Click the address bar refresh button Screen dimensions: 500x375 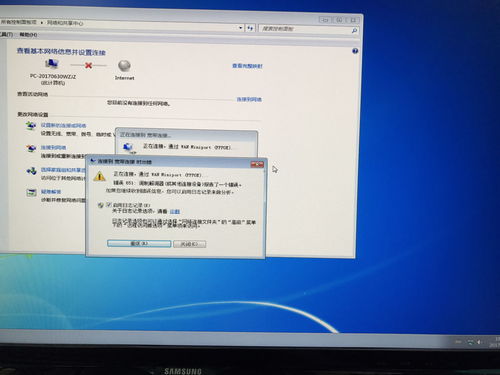[250, 29]
